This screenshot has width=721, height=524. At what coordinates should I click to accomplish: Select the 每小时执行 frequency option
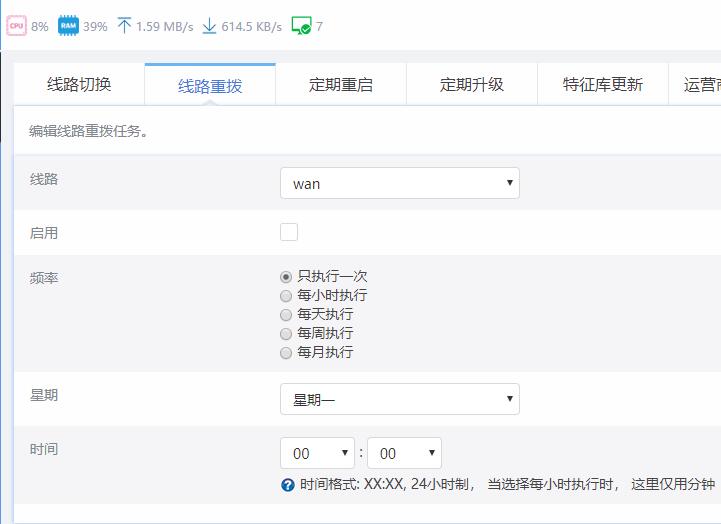coord(287,296)
